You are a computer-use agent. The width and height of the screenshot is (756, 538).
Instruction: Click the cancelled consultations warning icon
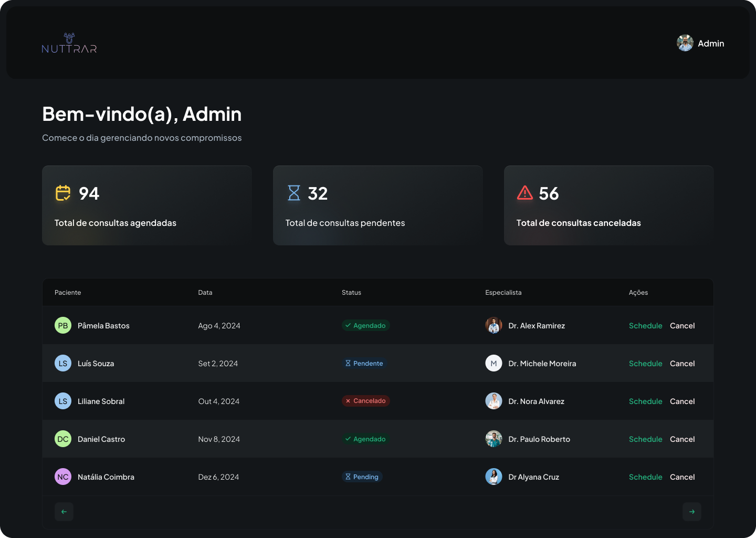pos(524,193)
